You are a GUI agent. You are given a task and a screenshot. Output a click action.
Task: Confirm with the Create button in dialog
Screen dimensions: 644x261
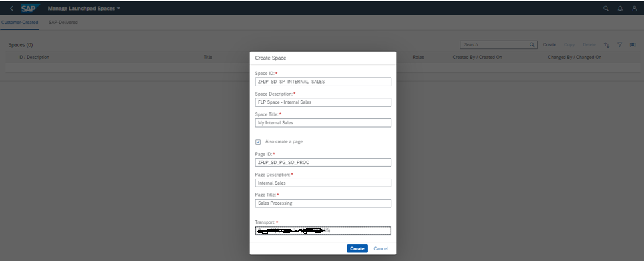coord(357,248)
